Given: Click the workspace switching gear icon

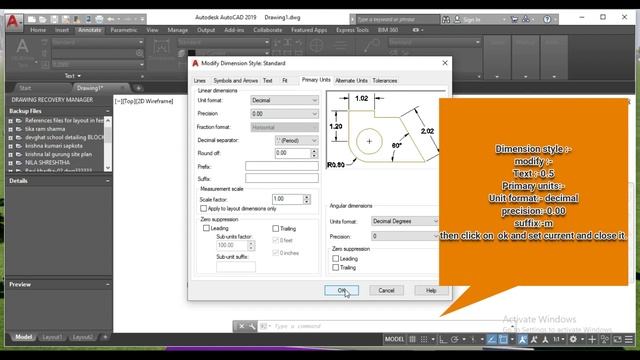Looking at the screenshot, I should (573, 339).
